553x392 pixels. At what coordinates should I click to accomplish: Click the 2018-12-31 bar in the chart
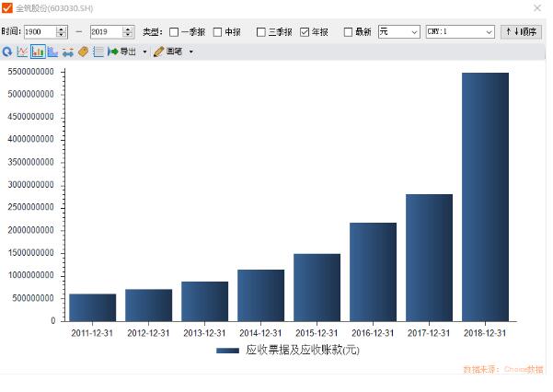click(484, 196)
